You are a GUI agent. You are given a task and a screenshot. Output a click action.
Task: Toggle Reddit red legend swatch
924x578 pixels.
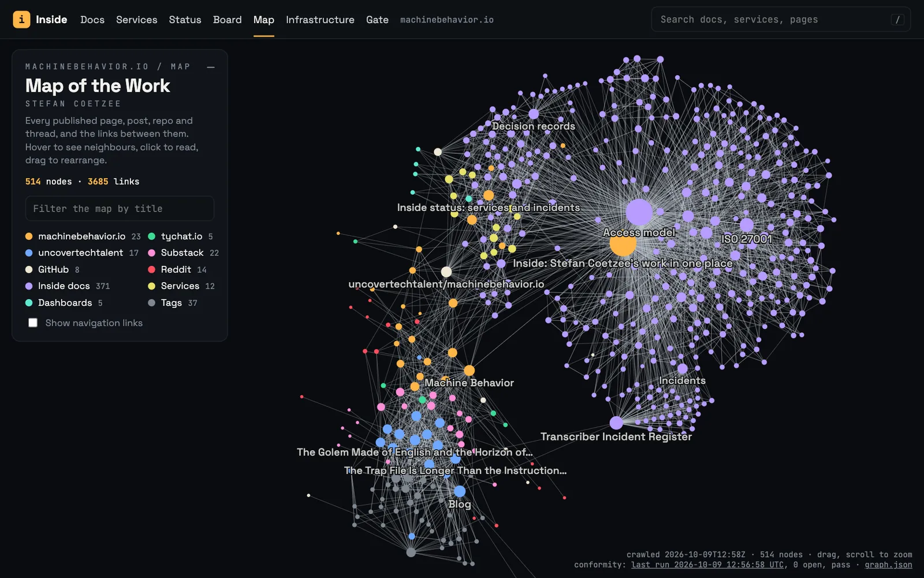point(151,269)
